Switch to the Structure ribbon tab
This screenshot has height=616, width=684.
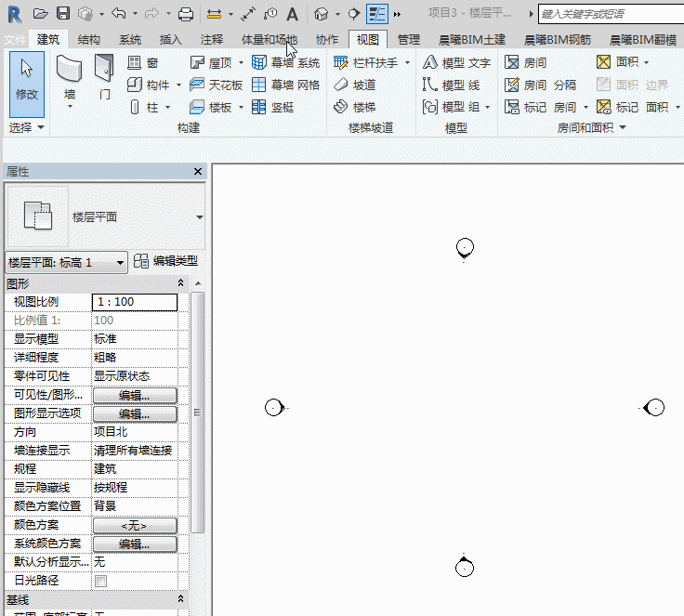coord(88,40)
